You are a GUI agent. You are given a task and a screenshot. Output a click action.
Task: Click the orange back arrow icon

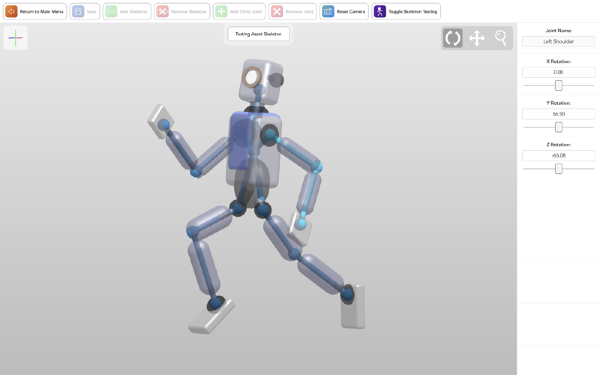(11, 11)
